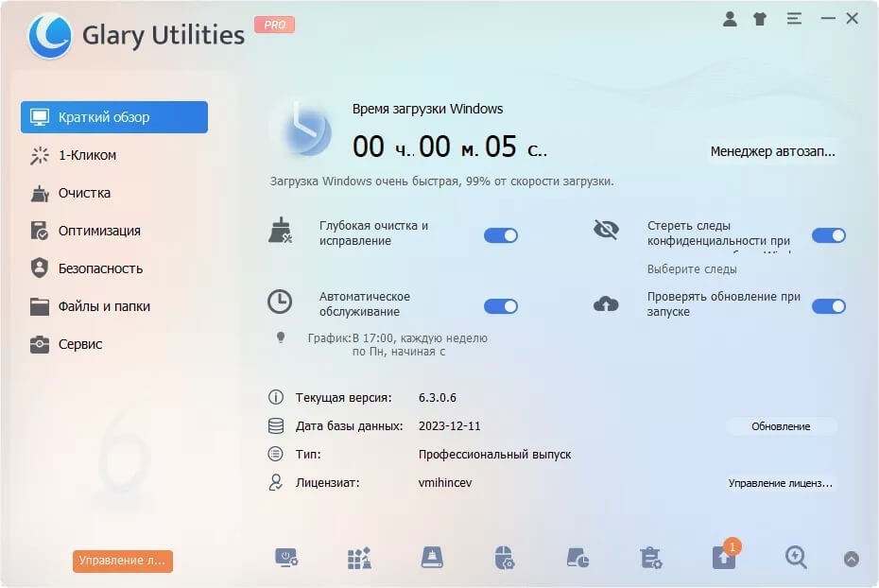Select the Краткий обзор tab

click(114, 117)
